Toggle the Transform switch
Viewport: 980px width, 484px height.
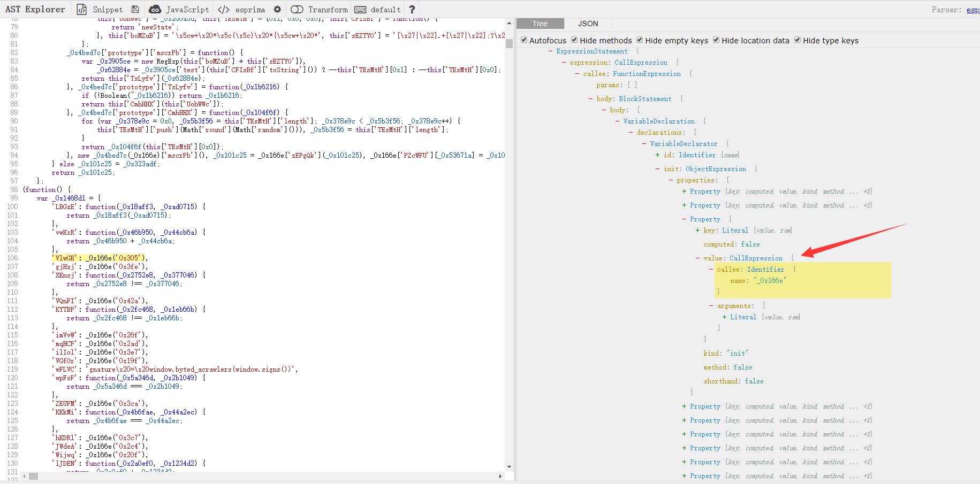(x=319, y=10)
